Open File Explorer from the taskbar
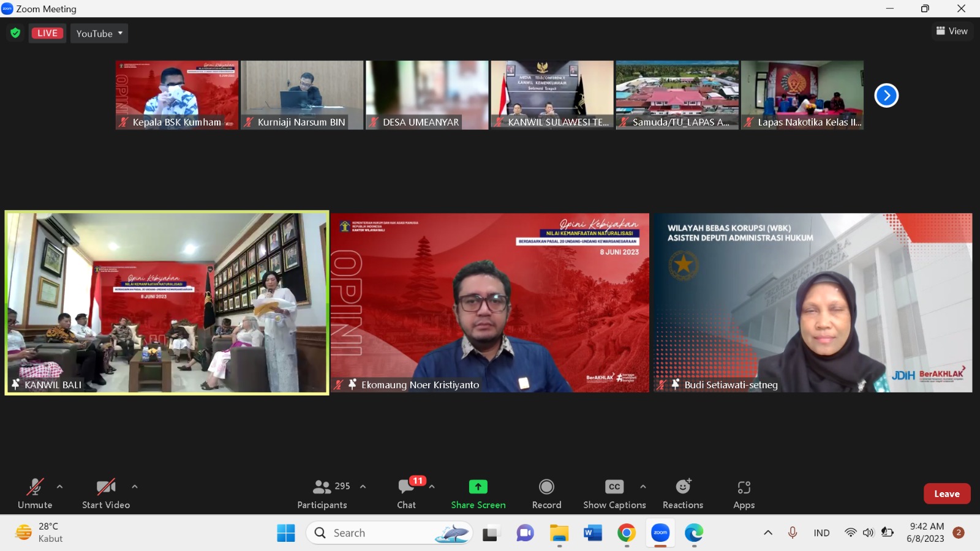This screenshot has height=551, width=980. coord(559,533)
